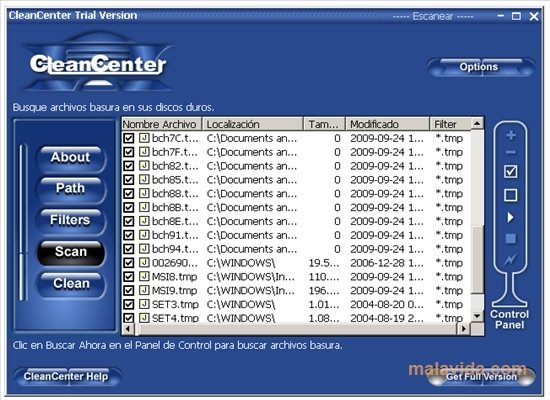
Task: Click file icon of MSI8.tmp row
Action: tap(144, 276)
